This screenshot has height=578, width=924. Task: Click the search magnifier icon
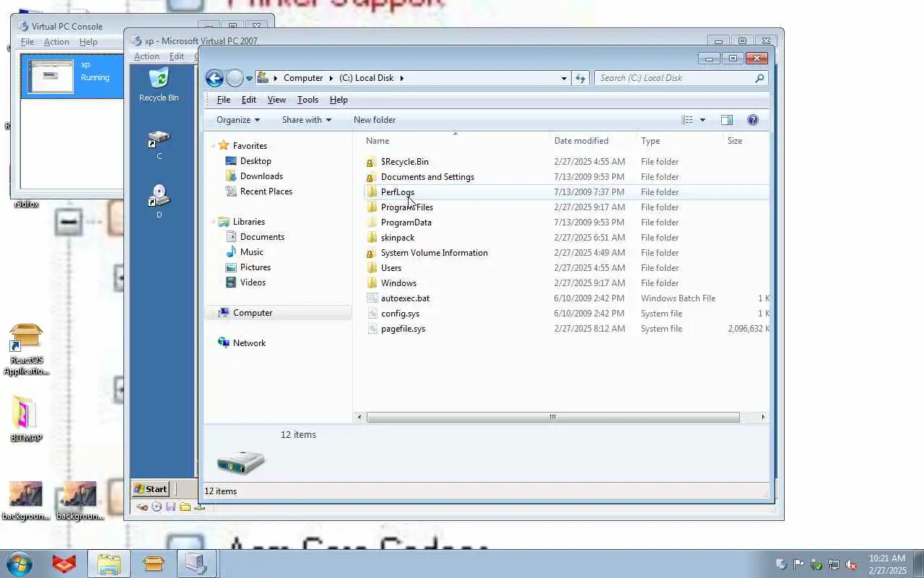pyautogui.click(x=759, y=78)
